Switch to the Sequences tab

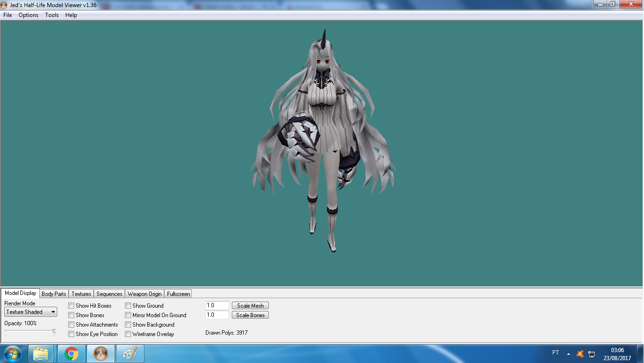click(109, 294)
